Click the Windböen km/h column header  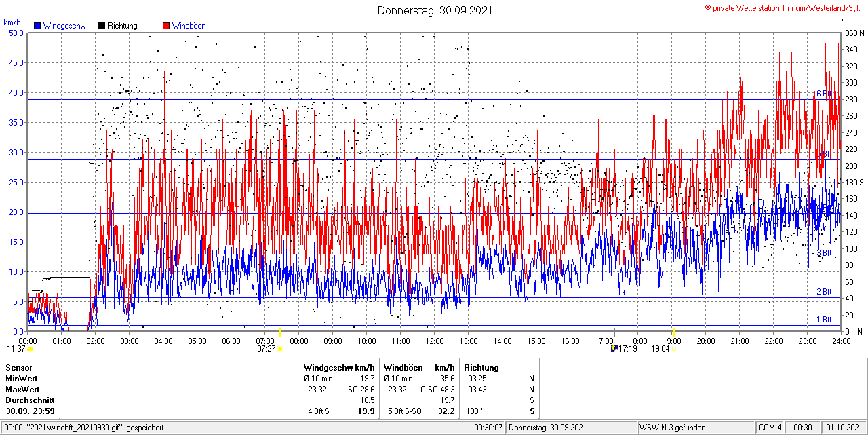click(x=419, y=368)
